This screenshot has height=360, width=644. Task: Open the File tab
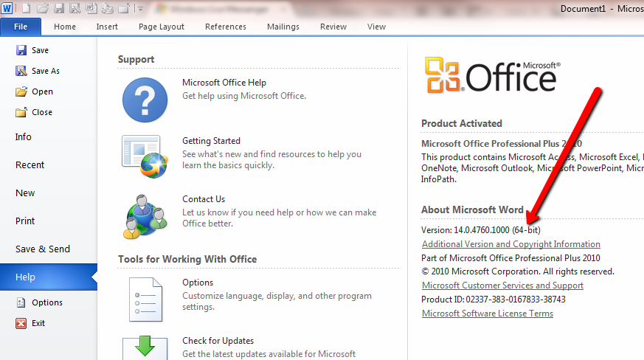click(x=21, y=27)
